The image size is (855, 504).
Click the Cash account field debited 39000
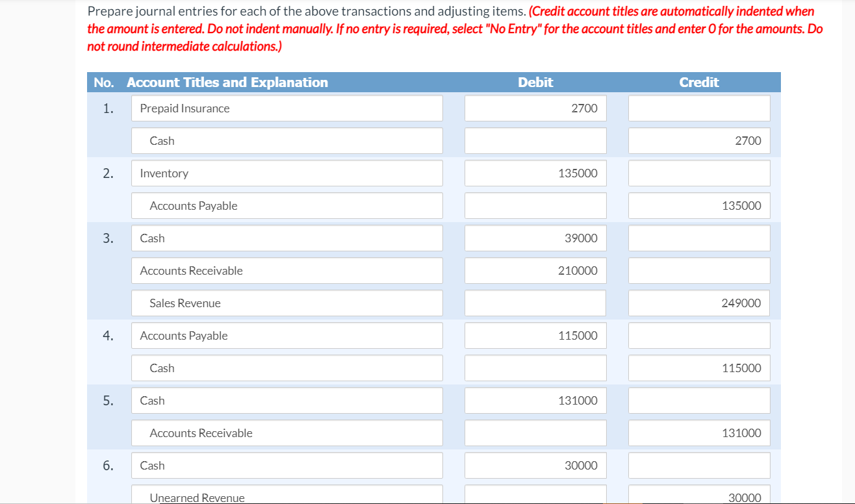[287, 238]
